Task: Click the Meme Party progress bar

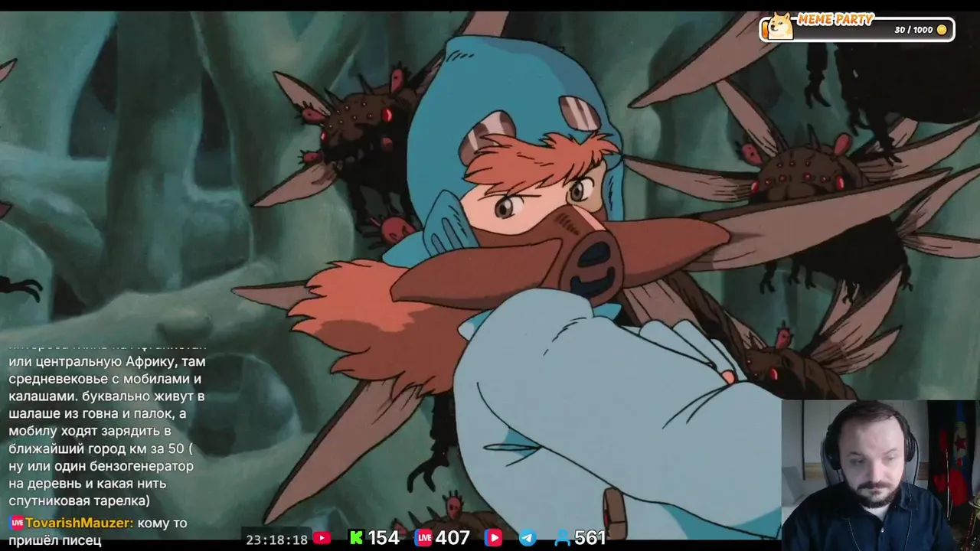Action: (x=857, y=30)
